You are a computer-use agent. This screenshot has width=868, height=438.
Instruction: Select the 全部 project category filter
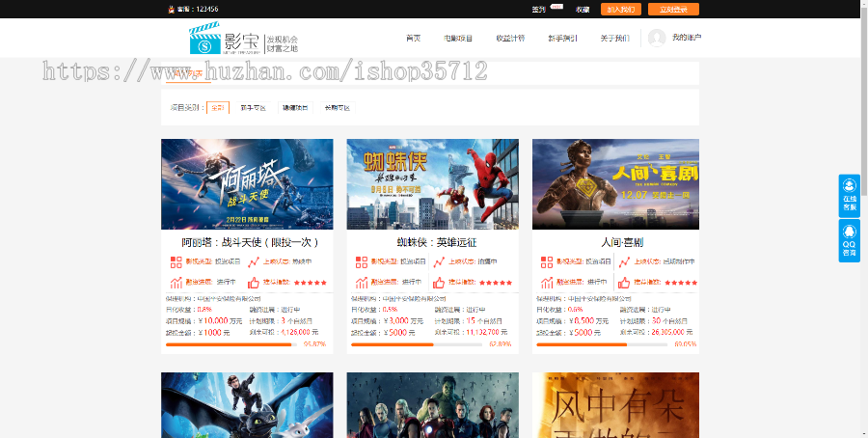pyautogui.click(x=218, y=108)
